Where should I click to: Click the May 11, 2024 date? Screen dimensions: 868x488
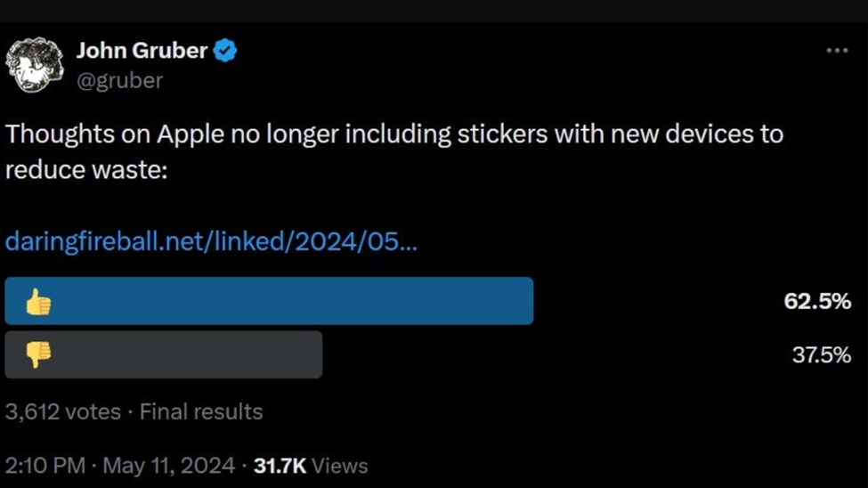click(169, 466)
